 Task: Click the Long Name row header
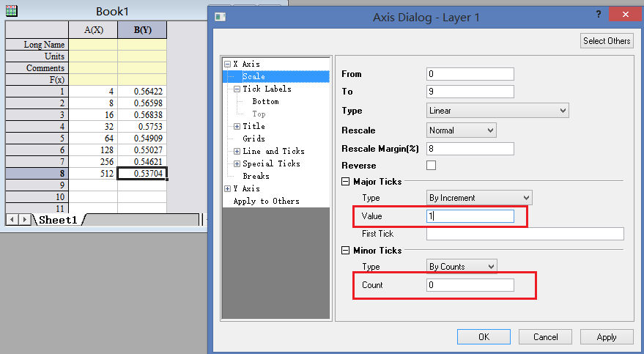point(37,45)
